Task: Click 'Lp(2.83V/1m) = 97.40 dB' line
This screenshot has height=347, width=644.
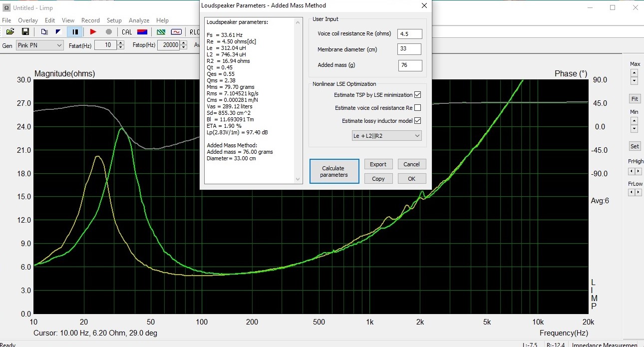Action: click(237, 132)
